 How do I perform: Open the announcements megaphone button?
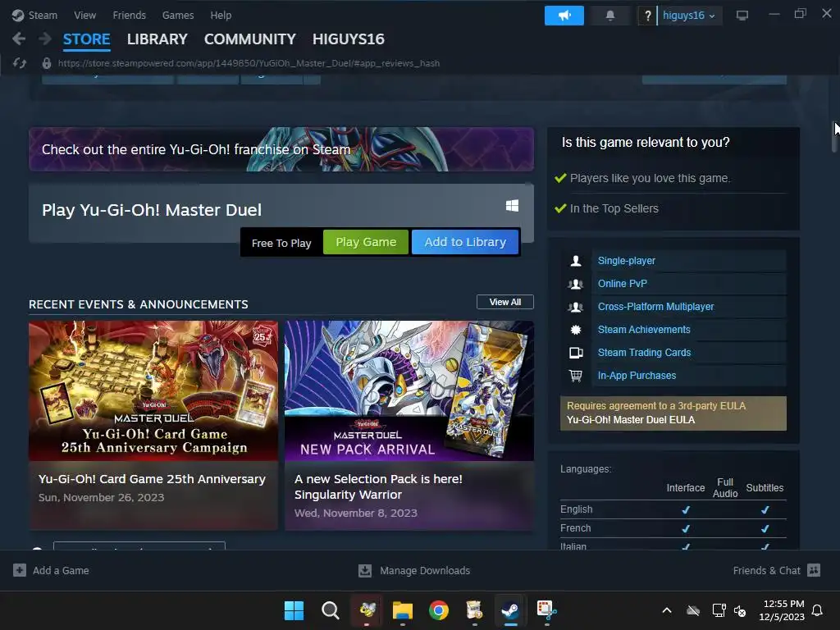click(x=564, y=16)
